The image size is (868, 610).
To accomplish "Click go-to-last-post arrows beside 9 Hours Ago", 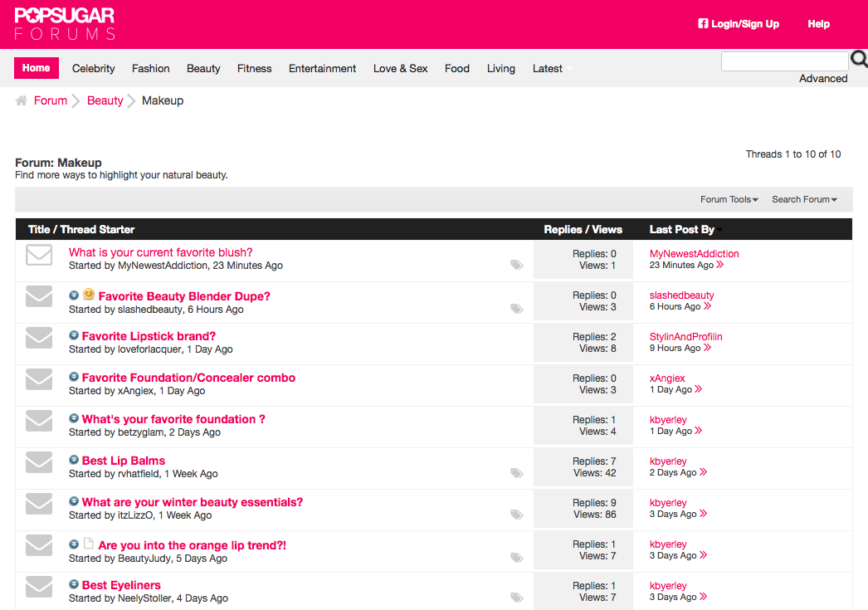I will click(x=707, y=348).
